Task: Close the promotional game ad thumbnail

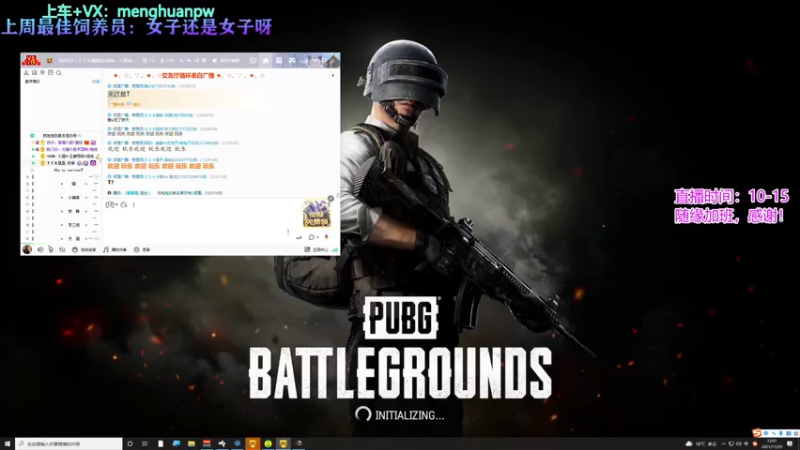Action: 331,198
